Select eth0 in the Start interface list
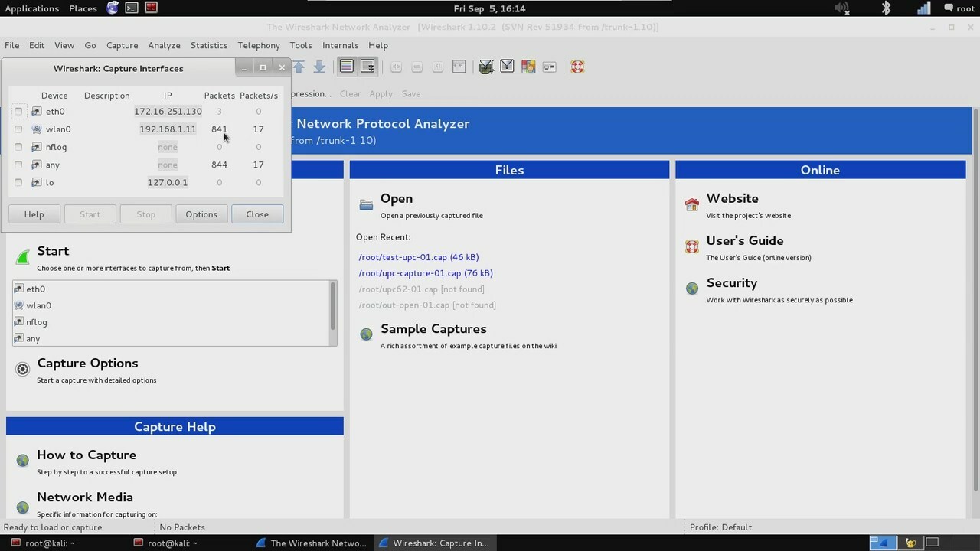 (171, 289)
